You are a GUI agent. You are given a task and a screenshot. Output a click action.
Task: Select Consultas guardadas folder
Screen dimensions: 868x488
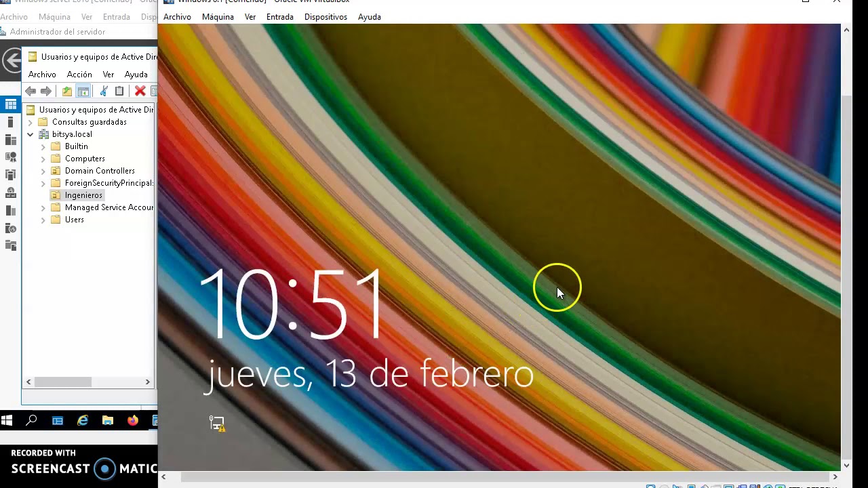pos(90,122)
